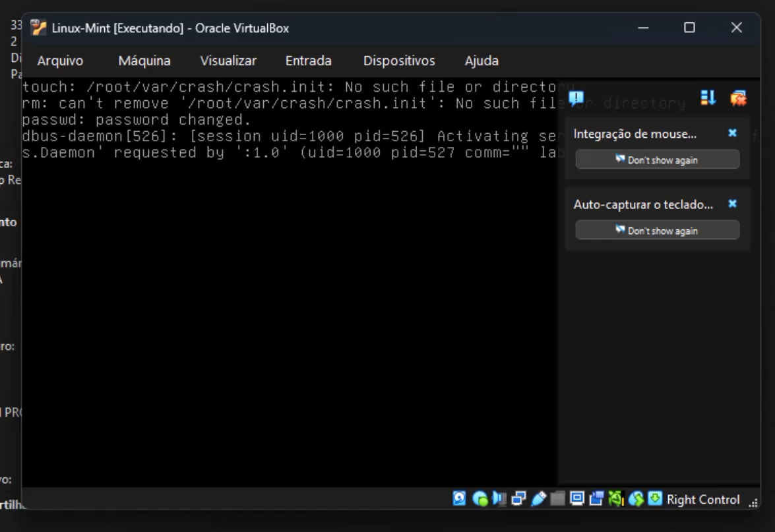
Task: Maximize the Linux-Mint VirtualBox window
Action: pos(689,28)
